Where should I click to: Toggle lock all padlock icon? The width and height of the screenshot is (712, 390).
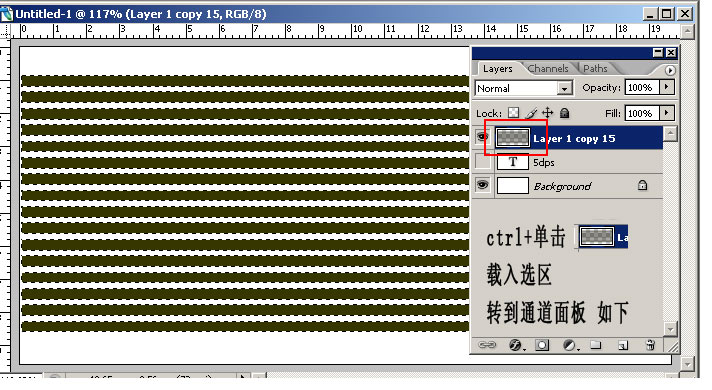pyautogui.click(x=564, y=113)
